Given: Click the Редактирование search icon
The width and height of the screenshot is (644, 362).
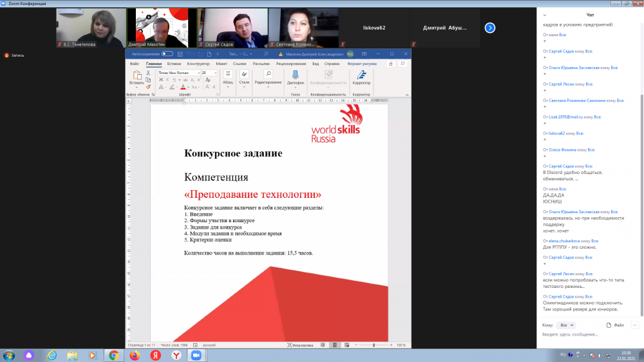Looking at the screenshot, I should pos(268,74).
